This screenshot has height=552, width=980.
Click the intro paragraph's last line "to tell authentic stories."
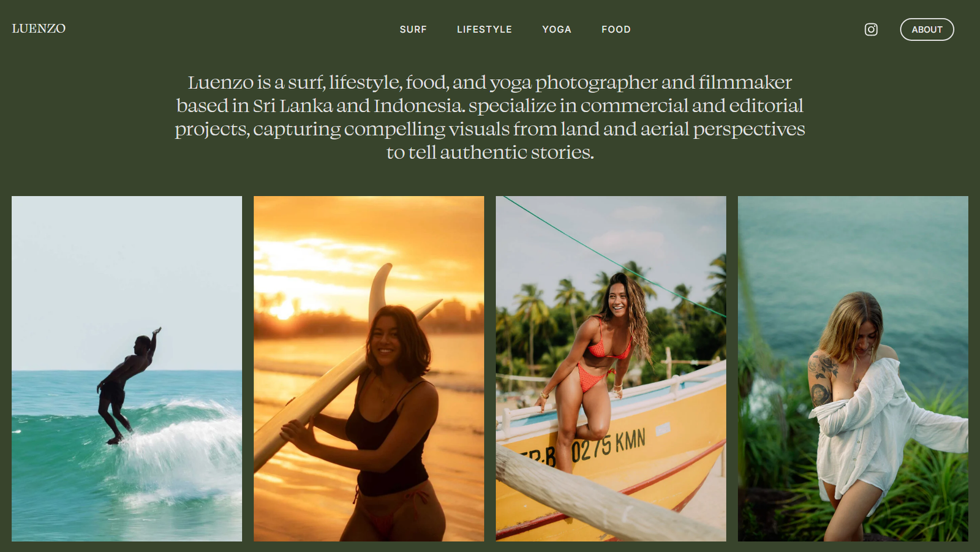pos(490,153)
